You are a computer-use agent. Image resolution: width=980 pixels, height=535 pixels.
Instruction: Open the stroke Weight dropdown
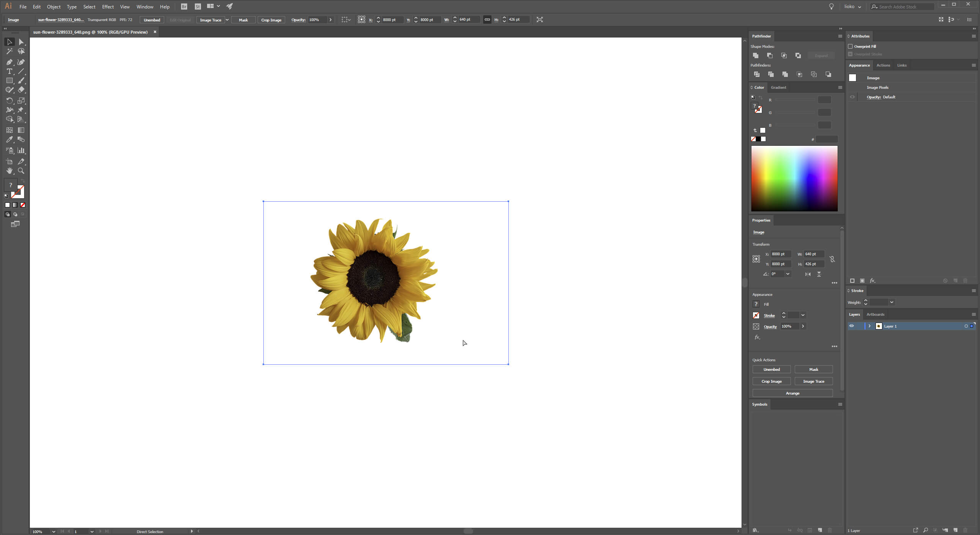pos(891,302)
